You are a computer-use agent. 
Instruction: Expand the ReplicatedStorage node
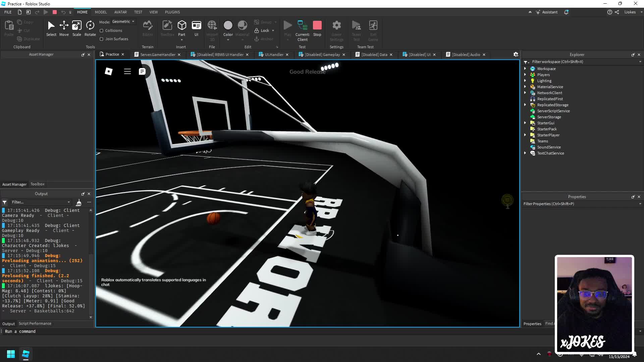coord(525,105)
